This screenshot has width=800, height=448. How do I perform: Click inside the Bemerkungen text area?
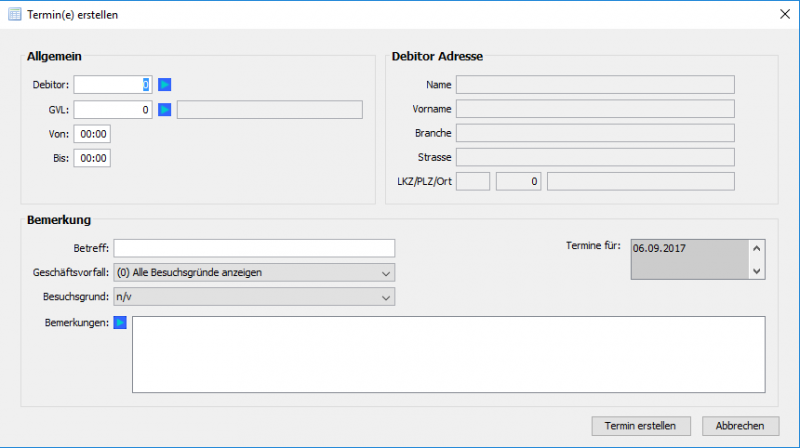point(448,354)
